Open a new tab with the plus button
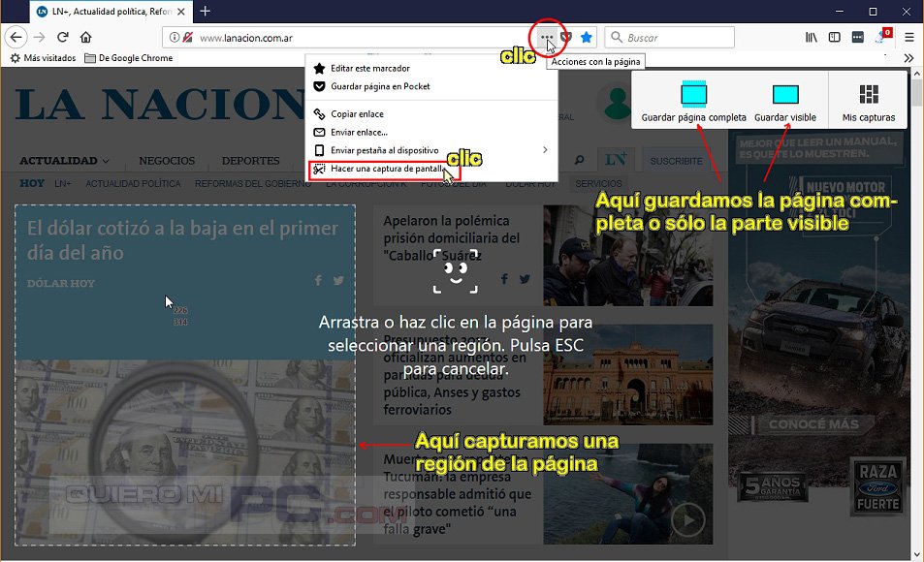 206,12
